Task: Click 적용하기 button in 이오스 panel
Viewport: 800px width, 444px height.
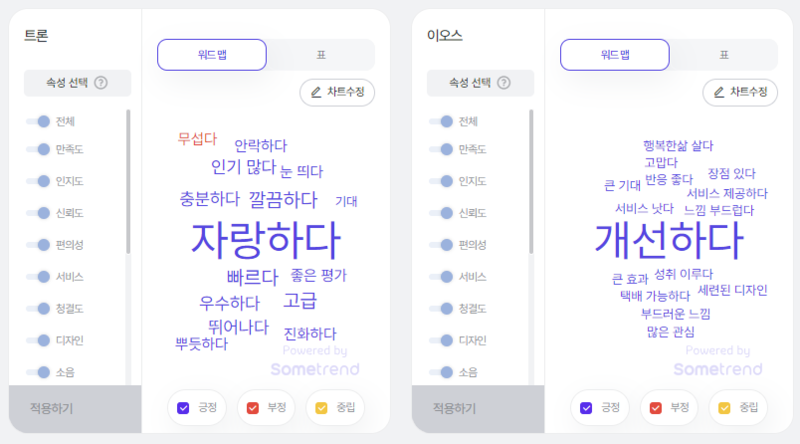Action: click(478, 409)
